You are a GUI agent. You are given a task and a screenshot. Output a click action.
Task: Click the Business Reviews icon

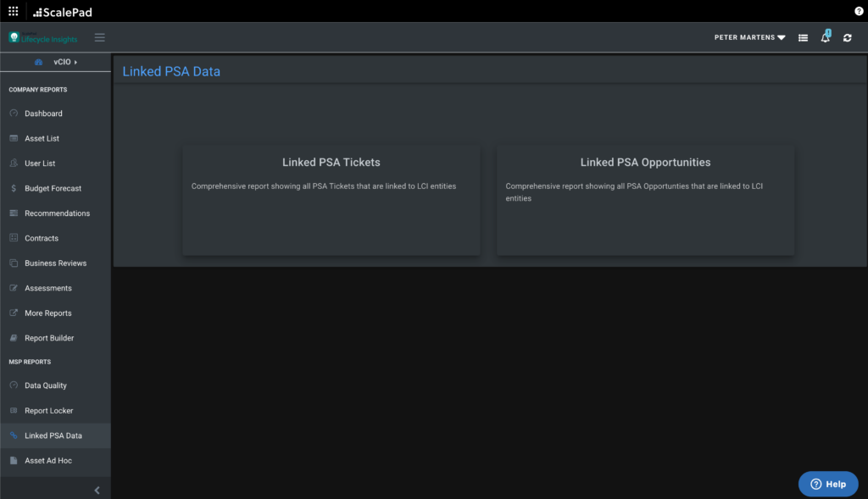click(x=14, y=263)
